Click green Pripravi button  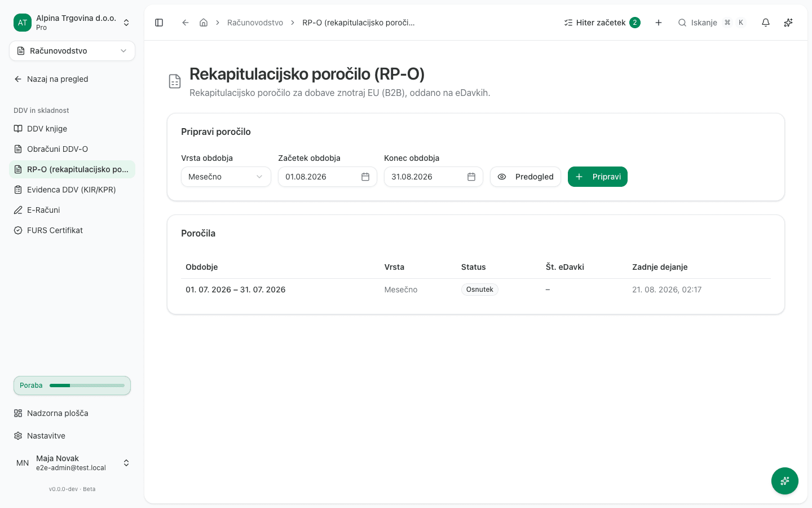[598, 177]
